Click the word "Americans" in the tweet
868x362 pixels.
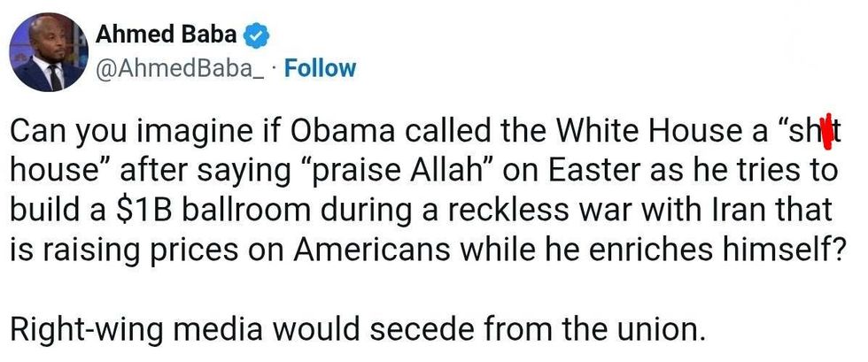tap(371, 250)
